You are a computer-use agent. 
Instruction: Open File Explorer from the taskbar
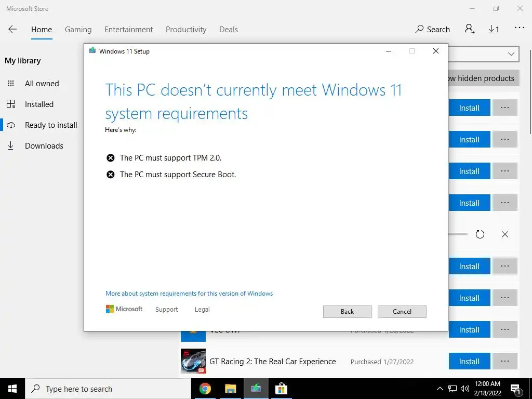pyautogui.click(x=230, y=389)
